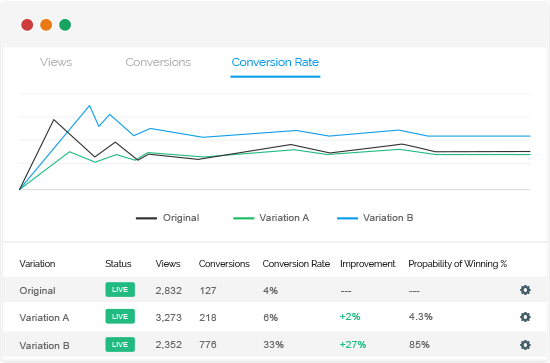Sort by Improvement column header

[368, 264]
